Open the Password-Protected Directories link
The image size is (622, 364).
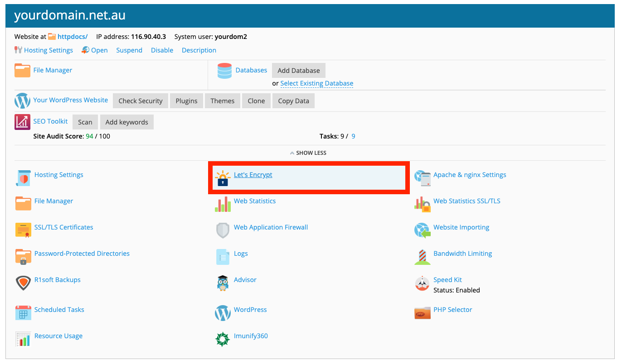(x=82, y=254)
